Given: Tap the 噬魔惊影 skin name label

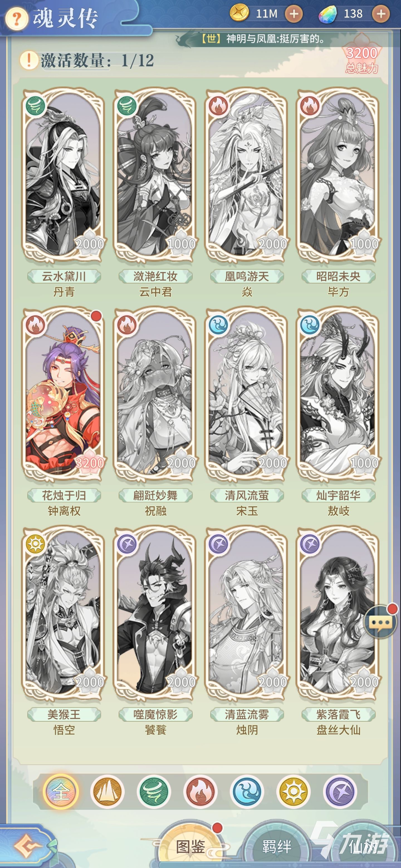Looking at the screenshot, I should 155,715.
